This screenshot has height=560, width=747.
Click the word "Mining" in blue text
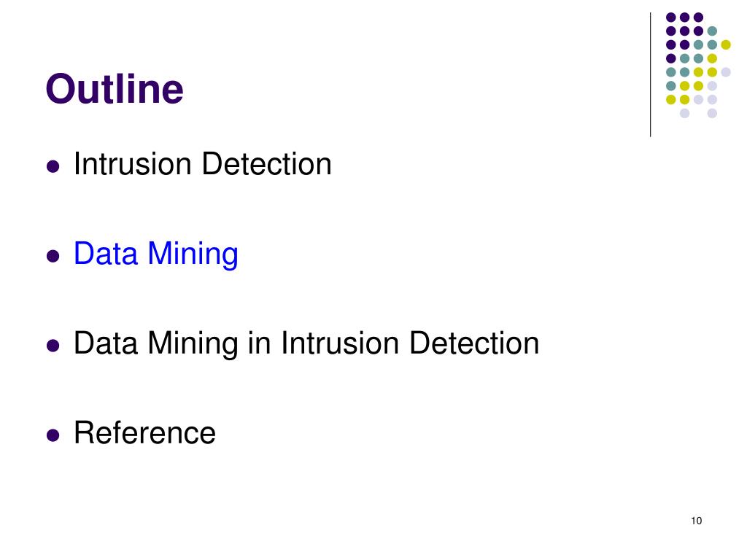click(x=193, y=254)
